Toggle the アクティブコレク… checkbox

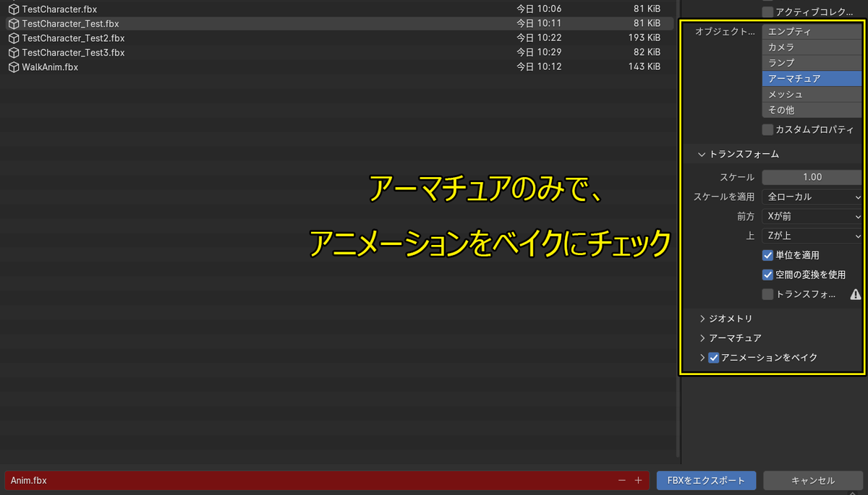coord(767,12)
